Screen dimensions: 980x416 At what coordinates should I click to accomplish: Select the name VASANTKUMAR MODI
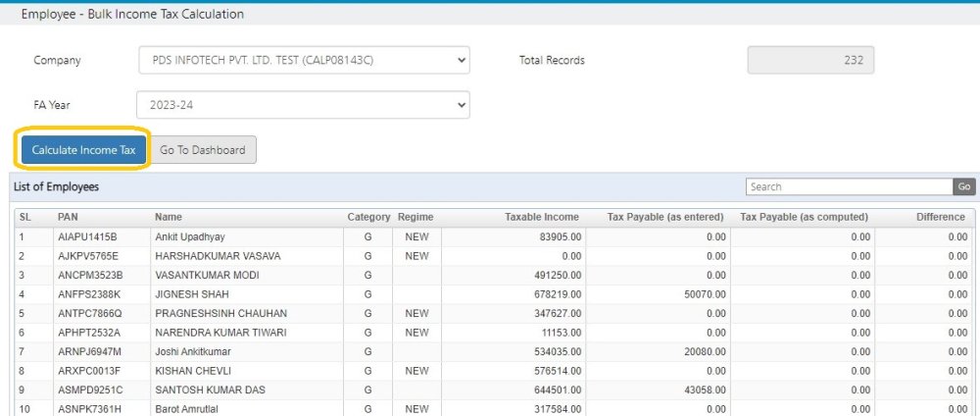point(207,276)
